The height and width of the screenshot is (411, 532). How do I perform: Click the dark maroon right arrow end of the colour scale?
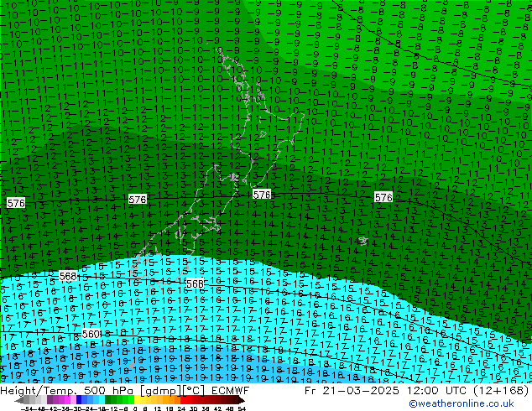(241, 400)
